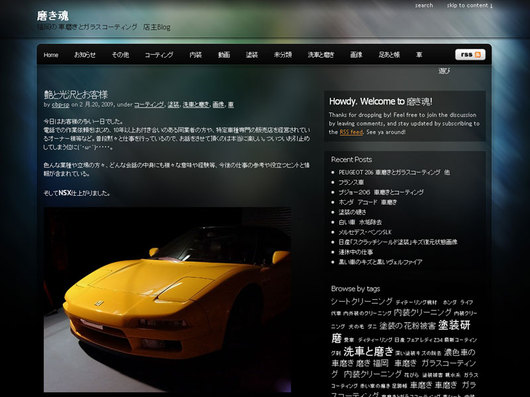This screenshot has width=530, height=397.
Task: Open recent post メルセデス・ベンツSLK
Action: click(365, 232)
